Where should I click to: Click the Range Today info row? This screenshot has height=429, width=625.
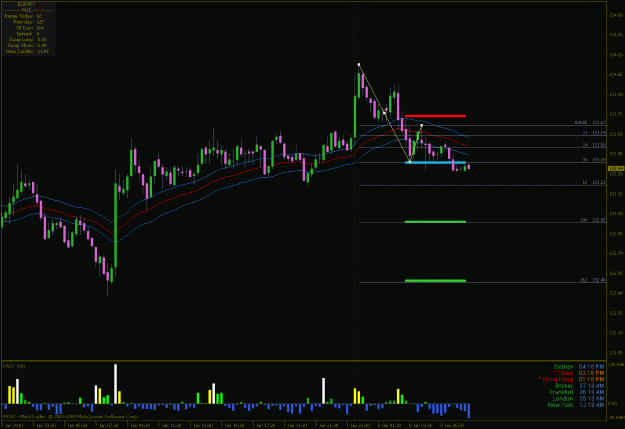click(23, 16)
